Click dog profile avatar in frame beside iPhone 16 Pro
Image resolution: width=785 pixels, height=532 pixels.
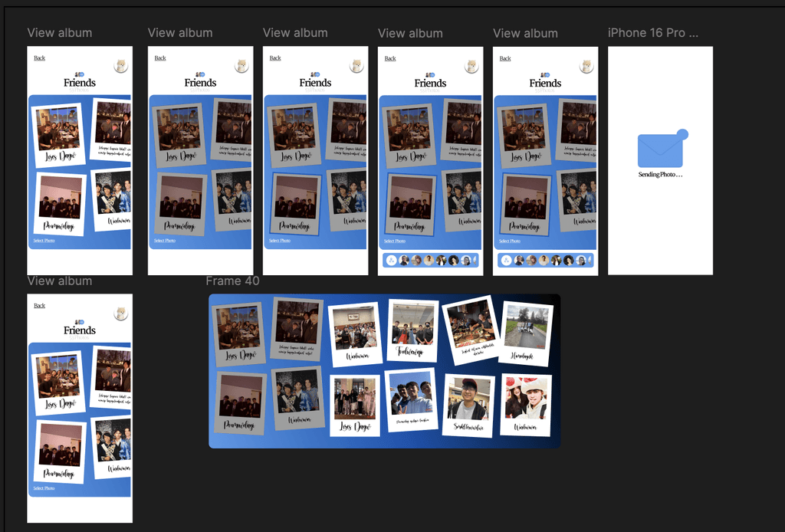(586, 66)
